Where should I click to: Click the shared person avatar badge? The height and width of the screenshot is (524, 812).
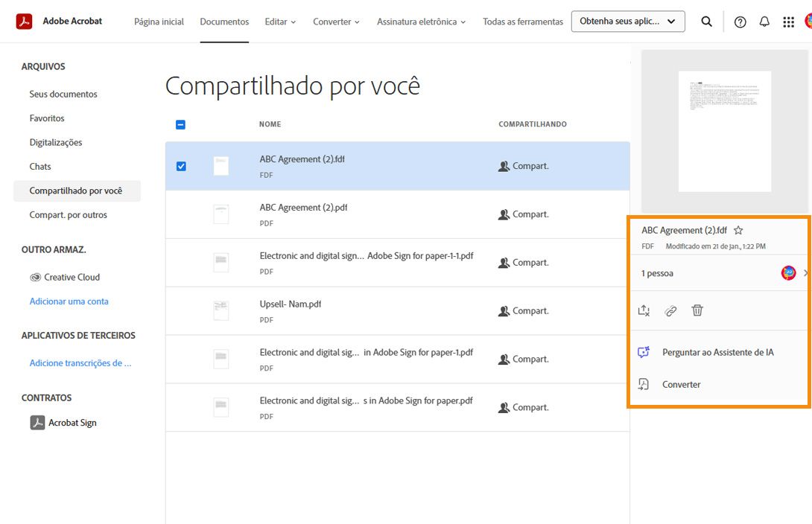tap(788, 272)
